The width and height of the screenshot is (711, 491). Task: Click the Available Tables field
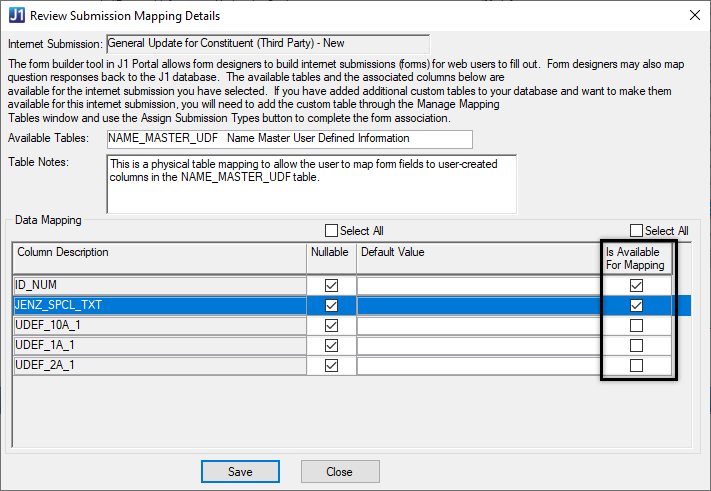290,139
